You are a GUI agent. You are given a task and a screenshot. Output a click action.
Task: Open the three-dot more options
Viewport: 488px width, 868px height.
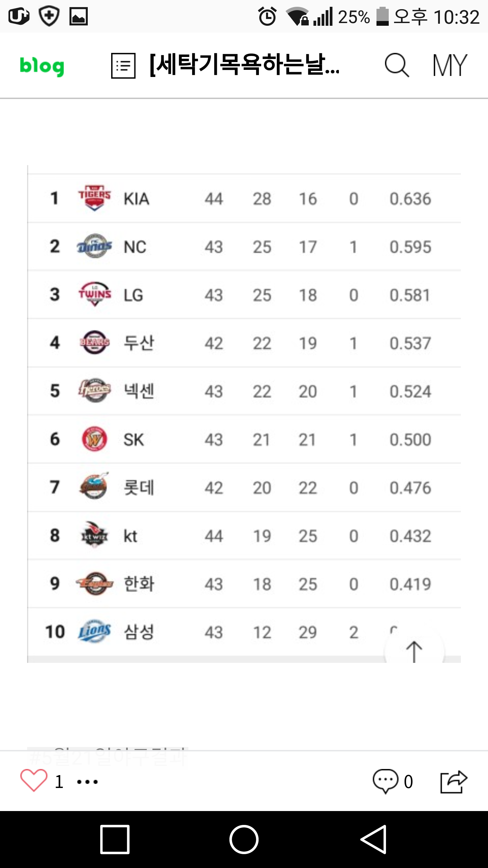pos(87,782)
